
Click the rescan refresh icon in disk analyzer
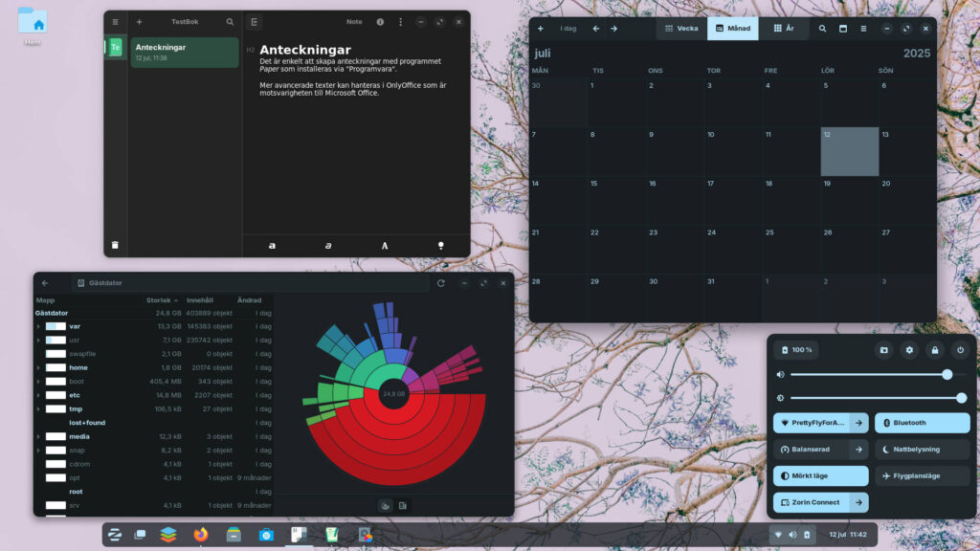point(440,283)
